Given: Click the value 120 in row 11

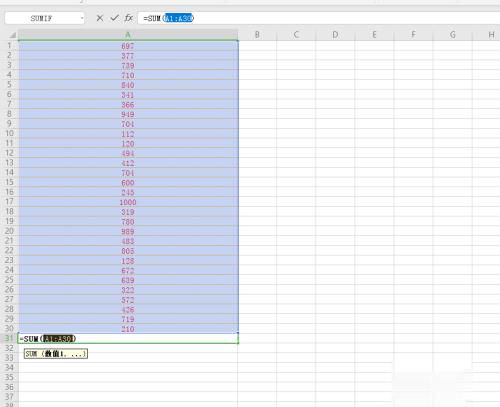Looking at the screenshot, I should point(128,144).
